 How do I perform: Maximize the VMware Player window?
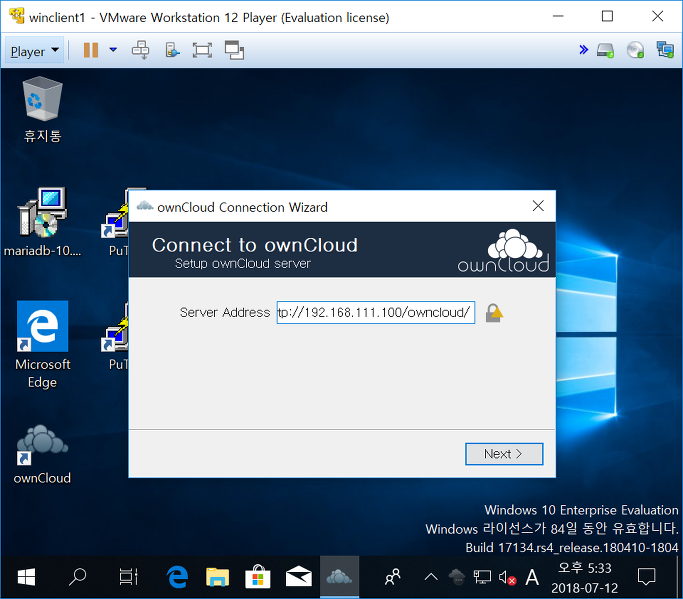[607, 17]
